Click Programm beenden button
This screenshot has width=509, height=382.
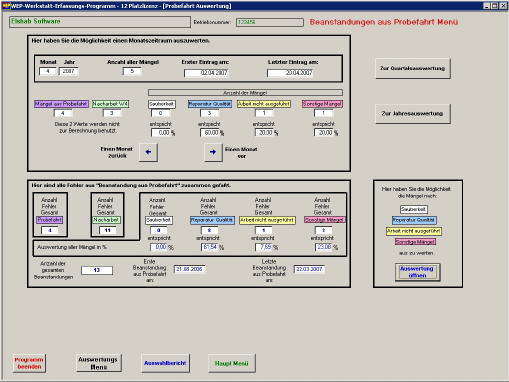(x=29, y=363)
